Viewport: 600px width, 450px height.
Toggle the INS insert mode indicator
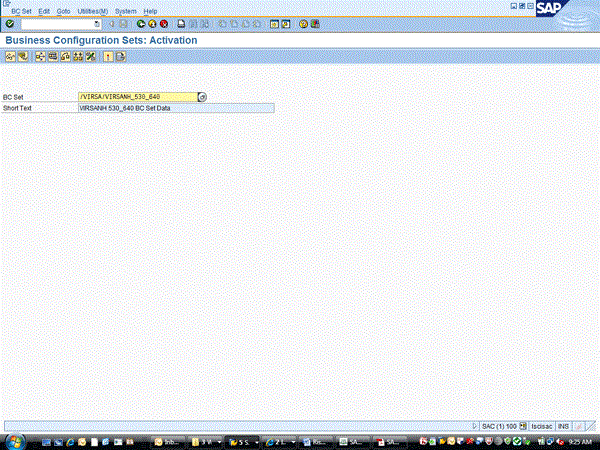564,426
